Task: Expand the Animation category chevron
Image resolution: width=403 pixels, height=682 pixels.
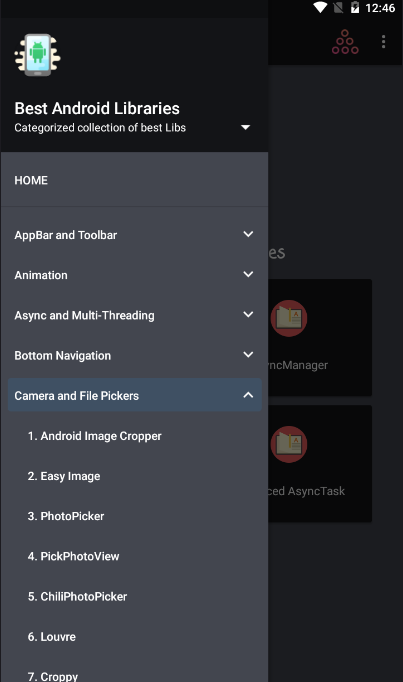Action: coord(248,274)
